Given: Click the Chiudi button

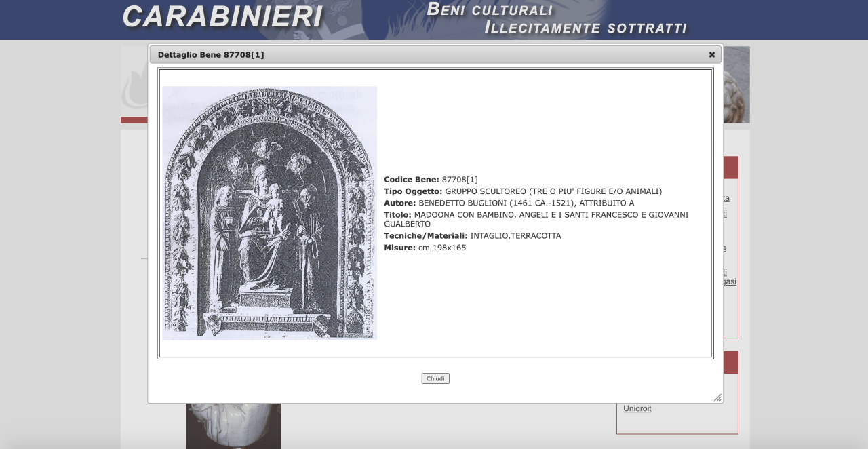Looking at the screenshot, I should 435,378.
